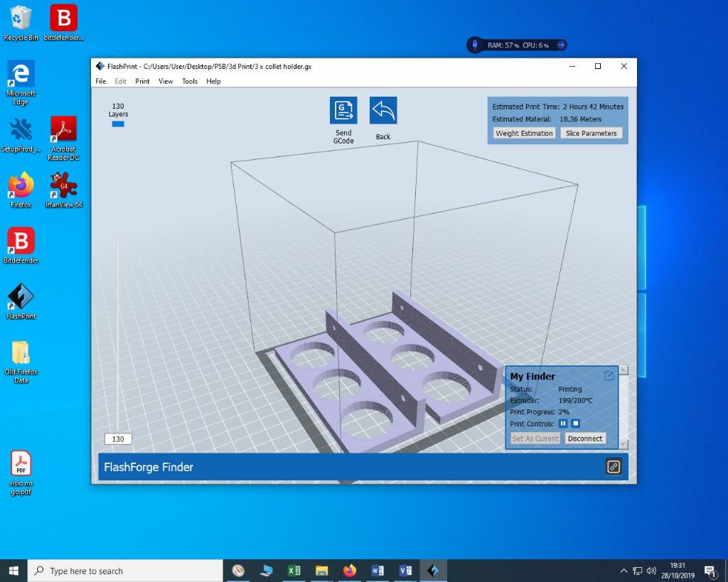The width and height of the screenshot is (728, 582).
Task: Open Firefox from the taskbar
Action: [x=350, y=571]
